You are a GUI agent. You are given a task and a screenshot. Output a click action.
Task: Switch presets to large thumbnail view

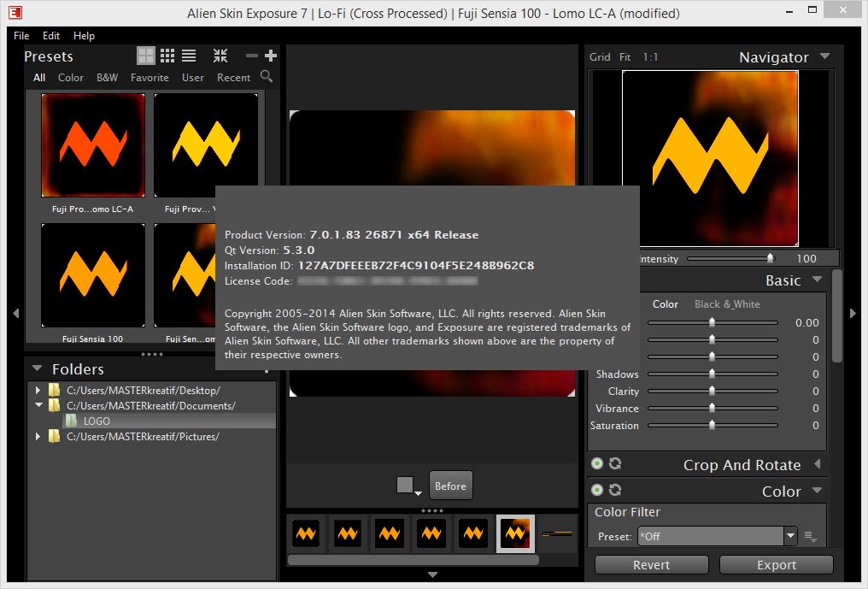click(x=145, y=56)
